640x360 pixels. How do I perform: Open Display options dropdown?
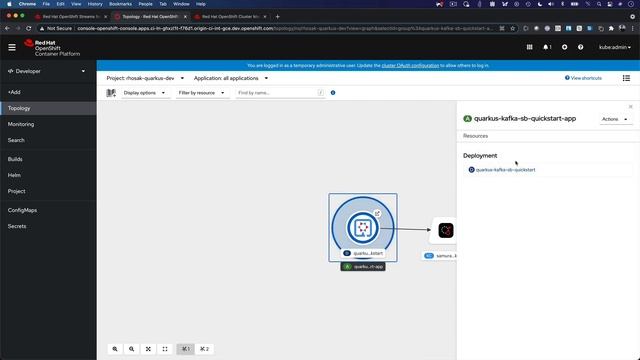click(x=144, y=93)
